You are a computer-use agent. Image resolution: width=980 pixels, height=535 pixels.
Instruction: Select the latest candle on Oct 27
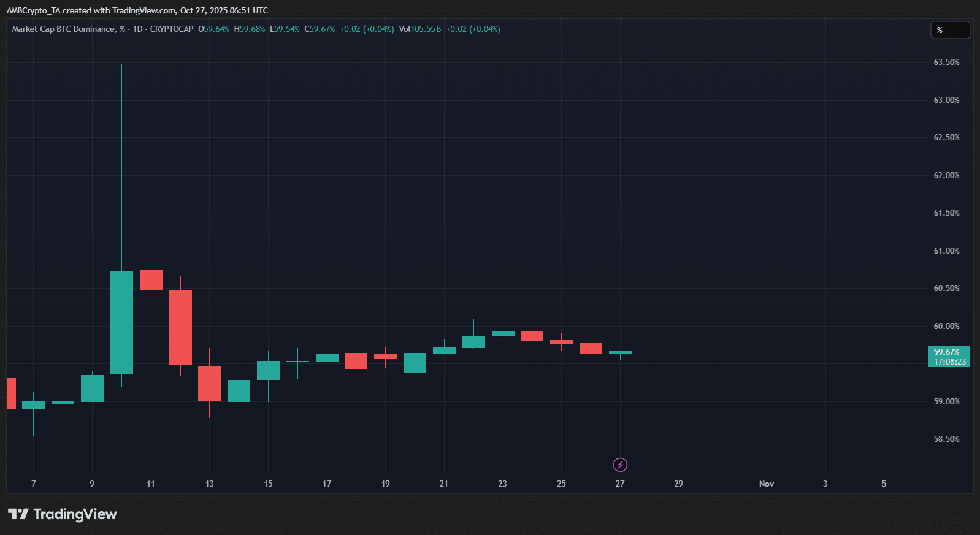[620, 352]
